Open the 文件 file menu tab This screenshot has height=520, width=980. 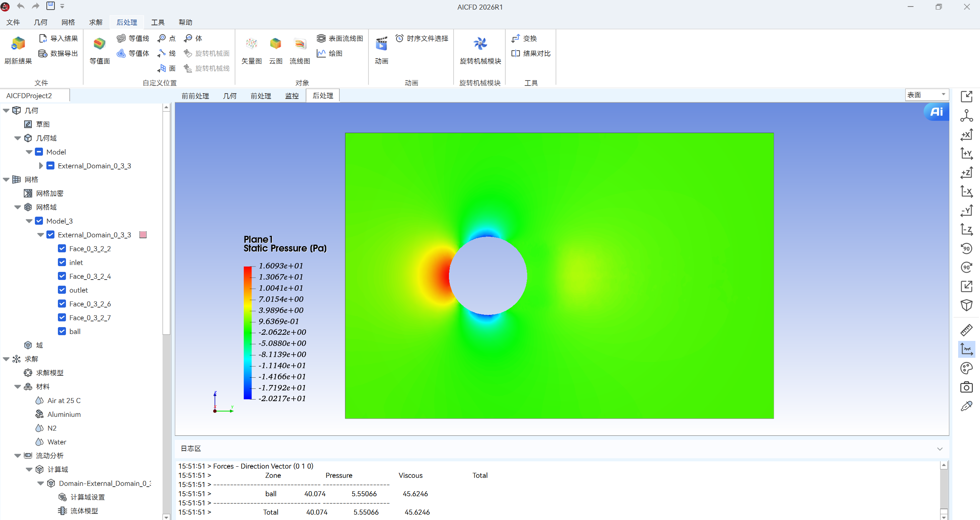click(13, 22)
